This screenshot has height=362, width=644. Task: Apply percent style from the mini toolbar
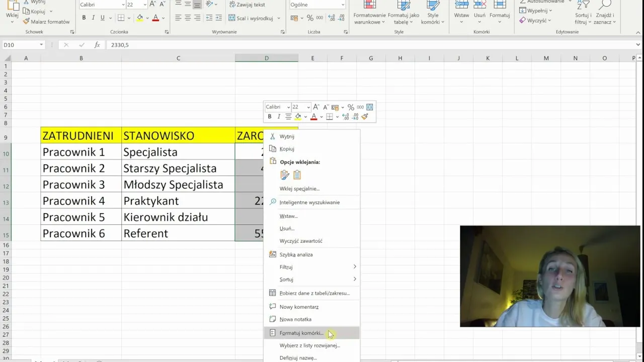(x=351, y=107)
